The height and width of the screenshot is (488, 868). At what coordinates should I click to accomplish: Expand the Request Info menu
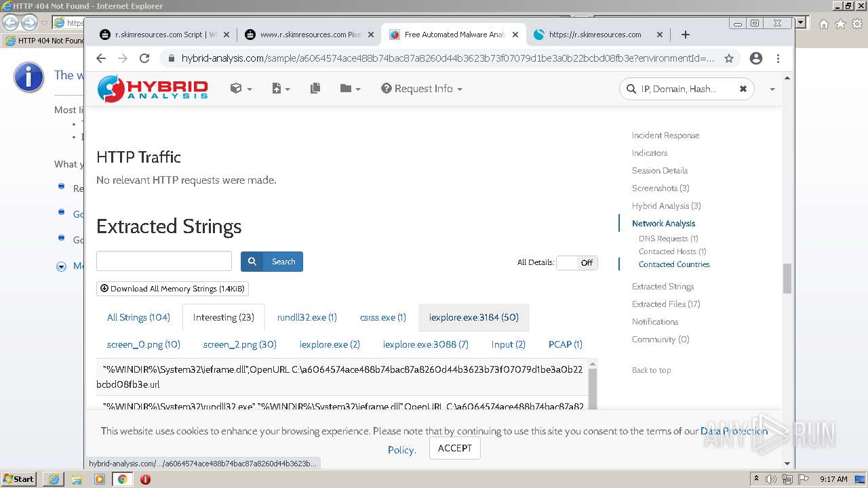pyautogui.click(x=422, y=89)
